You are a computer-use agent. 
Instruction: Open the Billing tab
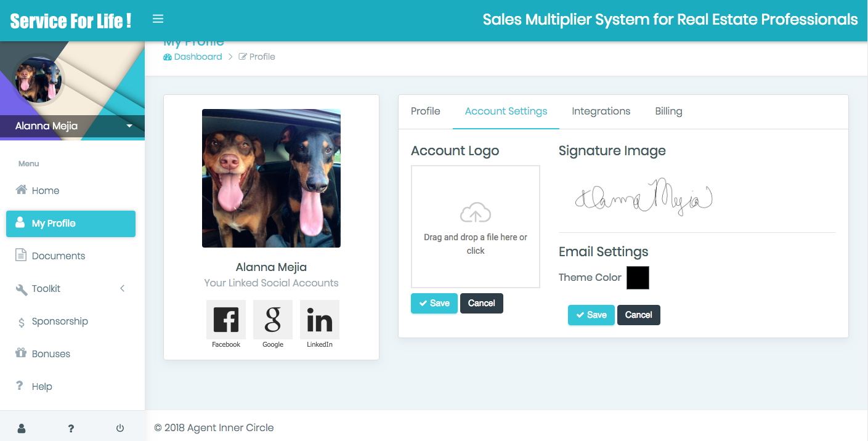point(668,111)
